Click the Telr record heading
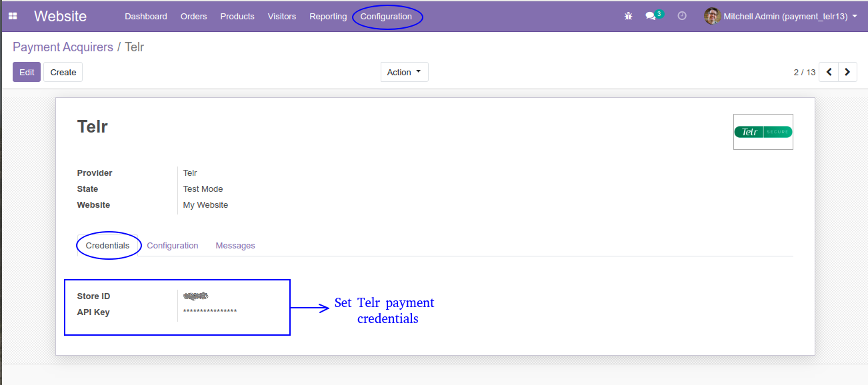This screenshot has width=868, height=385. pos(93,127)
